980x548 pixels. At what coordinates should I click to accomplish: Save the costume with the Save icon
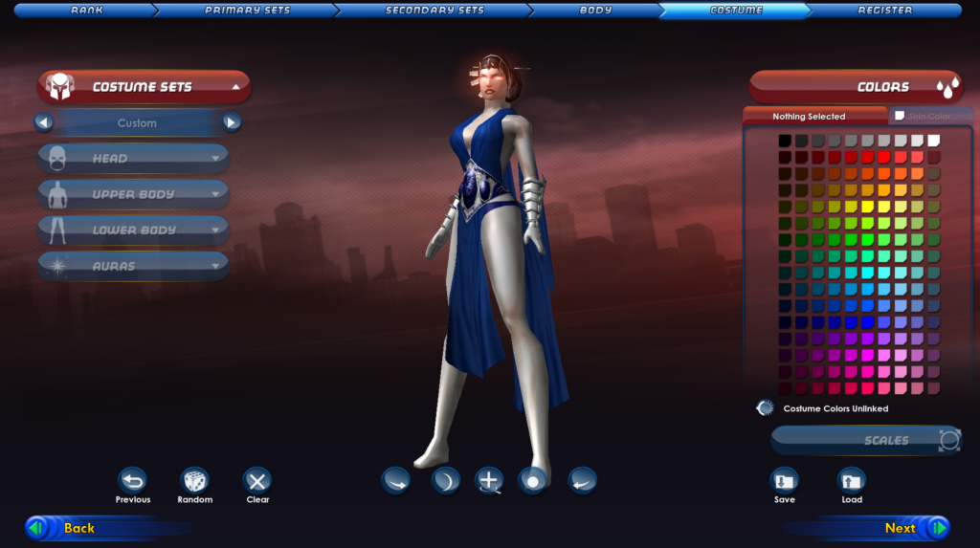point(784,480)
